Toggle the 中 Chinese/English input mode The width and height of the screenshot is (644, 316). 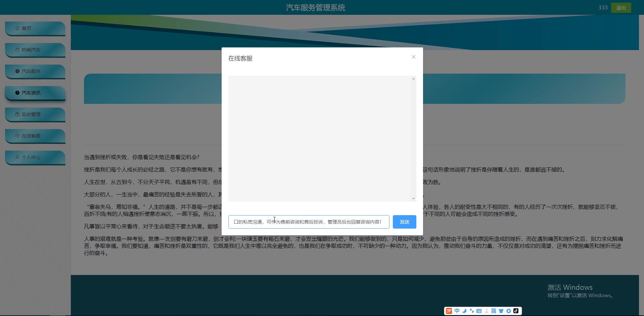[x=457, y=311]
